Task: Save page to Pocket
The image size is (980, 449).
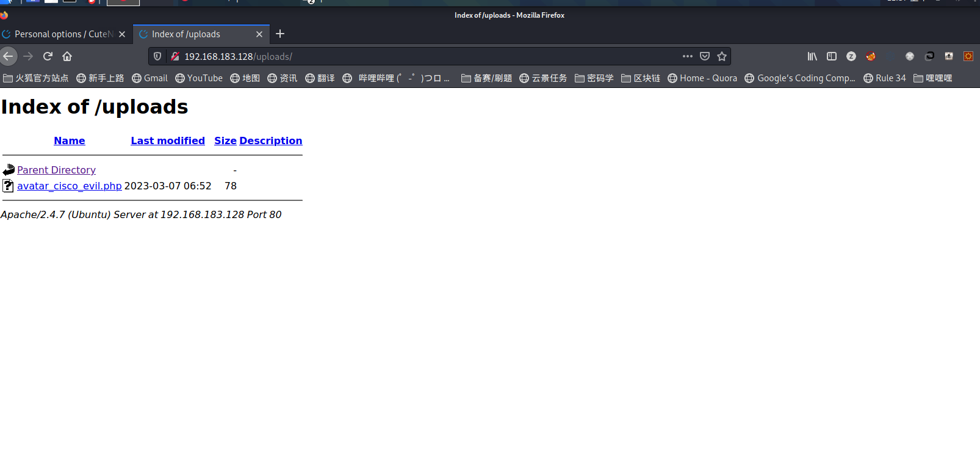Action: click(x=705, y=56)
